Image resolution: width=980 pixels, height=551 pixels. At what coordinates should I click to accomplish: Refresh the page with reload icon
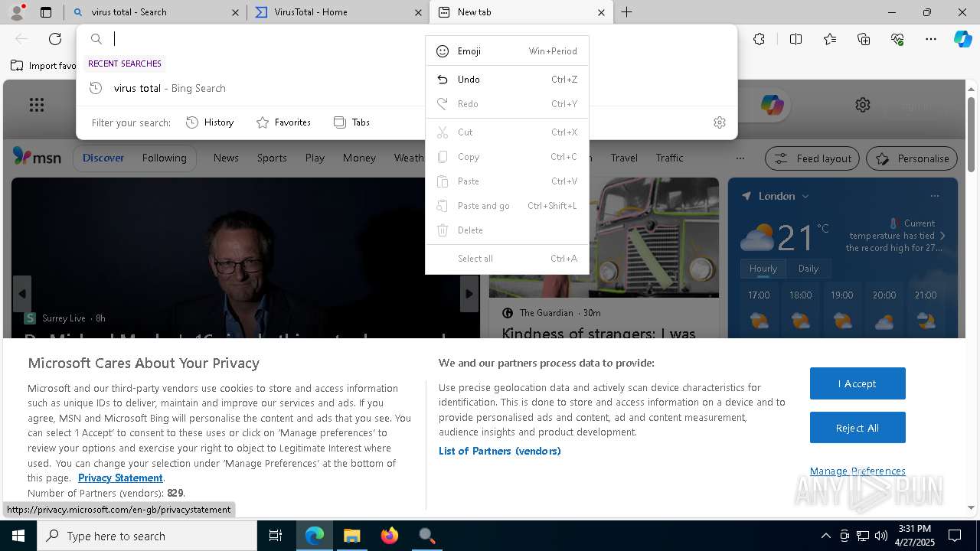click(55, 39)
